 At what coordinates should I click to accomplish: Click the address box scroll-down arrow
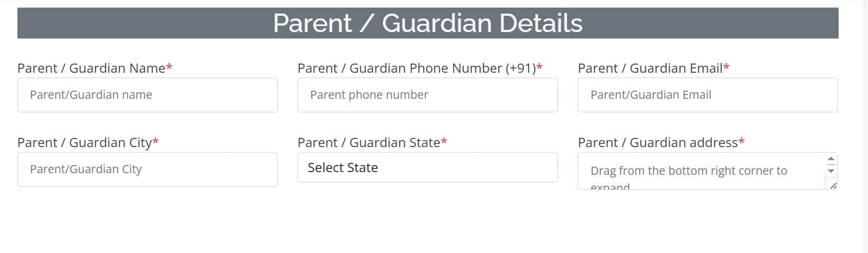830,170
